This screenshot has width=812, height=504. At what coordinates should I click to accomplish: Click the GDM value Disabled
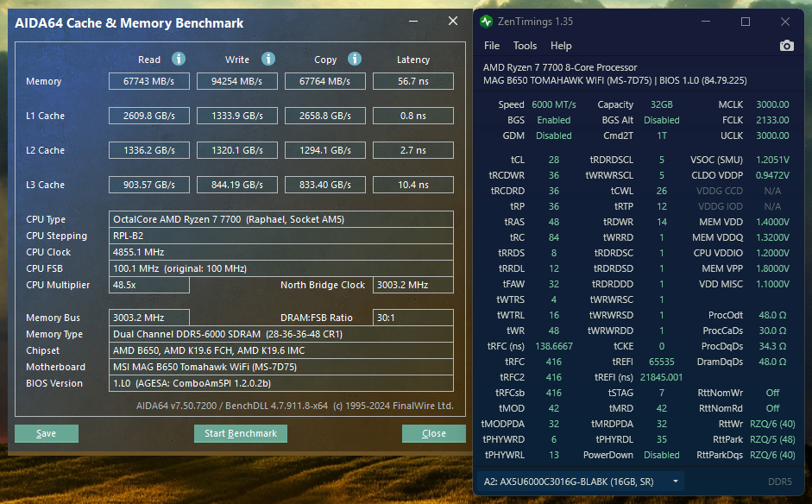point(554,135)
